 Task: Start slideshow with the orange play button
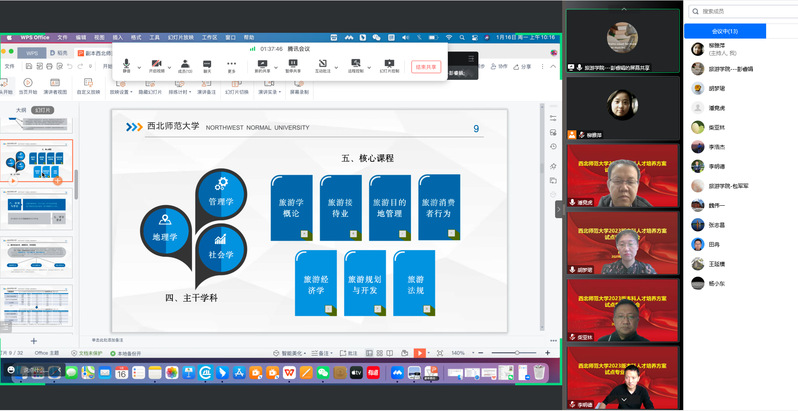pyautogui.click(x=419, y=353)
